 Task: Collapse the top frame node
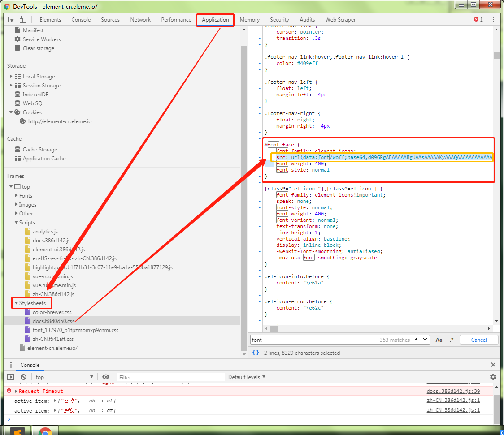(11, 186)
